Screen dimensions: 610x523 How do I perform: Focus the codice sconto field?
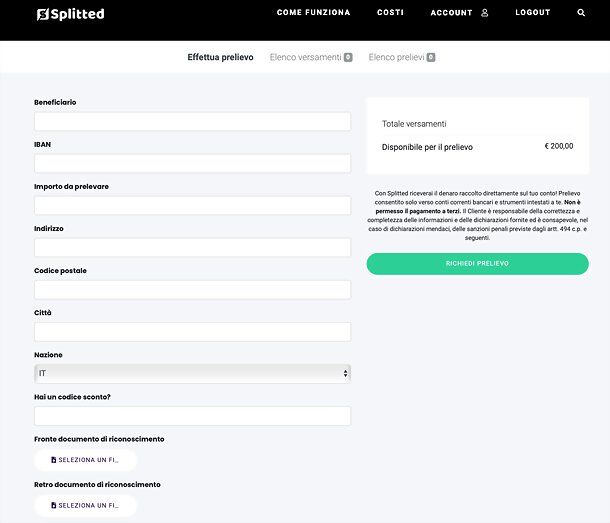click(x=192, y=416)
